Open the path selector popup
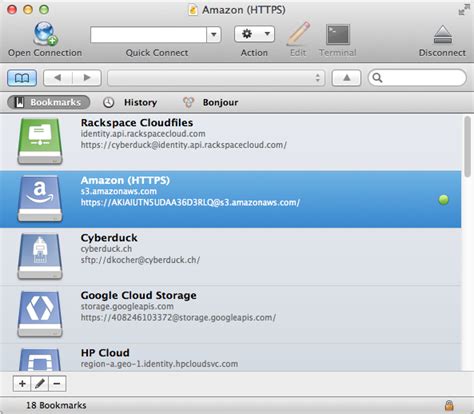 216,78
